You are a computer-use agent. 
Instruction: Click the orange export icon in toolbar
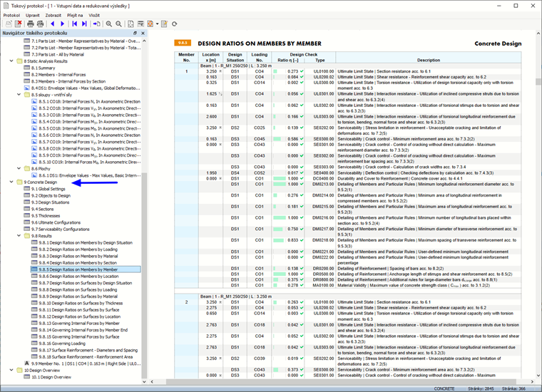coord(150,24)
